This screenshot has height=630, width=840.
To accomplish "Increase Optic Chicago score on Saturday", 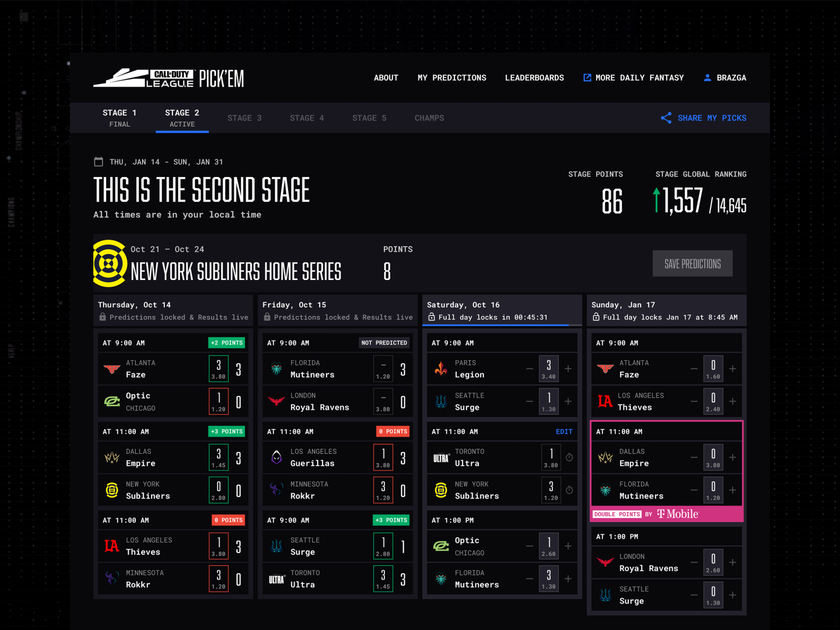I will (x=568, y=546).
